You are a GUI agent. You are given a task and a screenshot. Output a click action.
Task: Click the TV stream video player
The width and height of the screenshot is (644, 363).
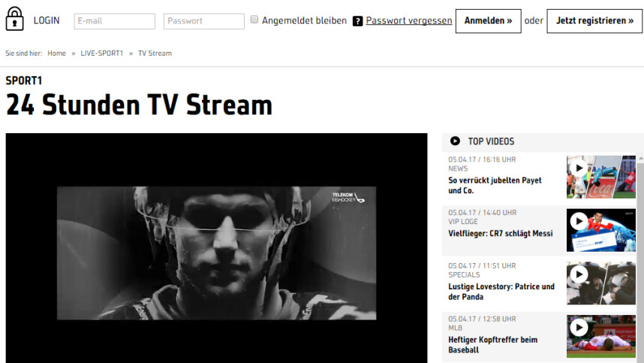tap(216, 248)
